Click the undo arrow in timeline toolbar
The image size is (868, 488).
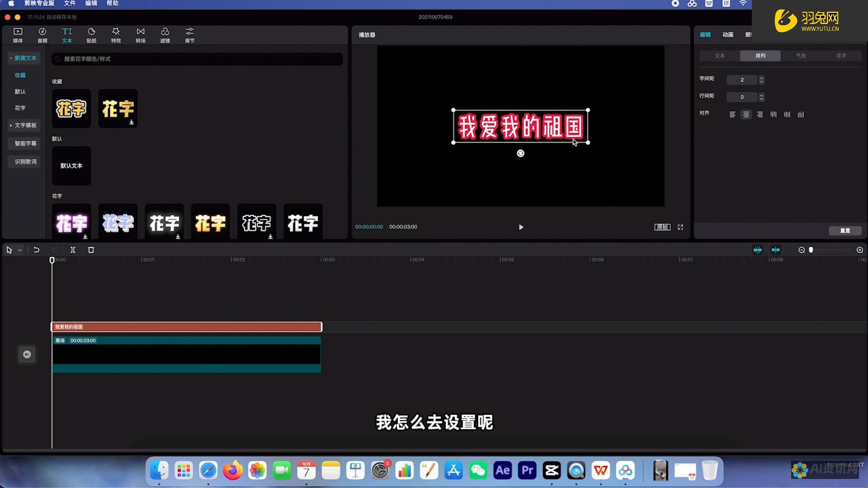coord(37,250)
